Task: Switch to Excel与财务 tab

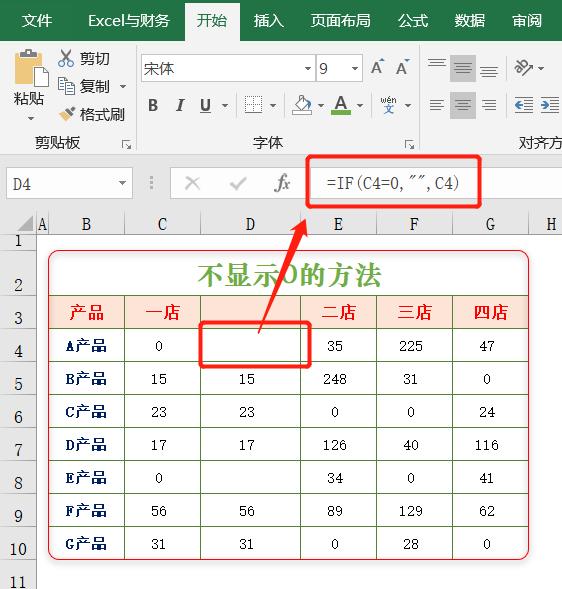Action: 129,21
